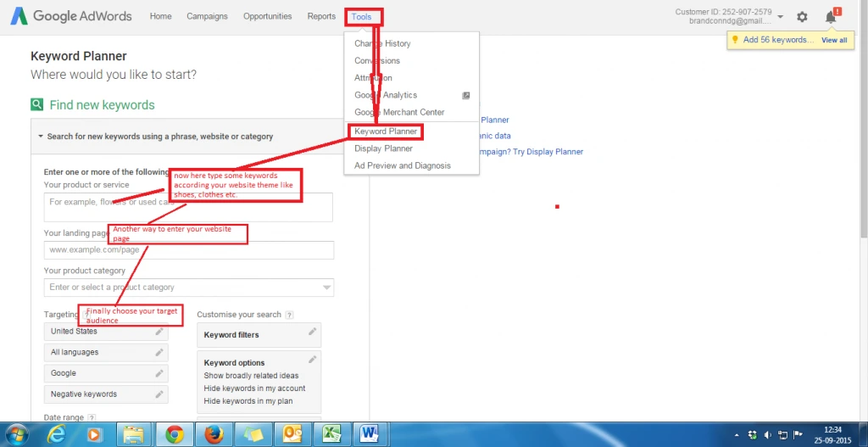Click 'Hide keywords in my plan' text
Viewport: 868px width, 447px height.
(248, 401)
